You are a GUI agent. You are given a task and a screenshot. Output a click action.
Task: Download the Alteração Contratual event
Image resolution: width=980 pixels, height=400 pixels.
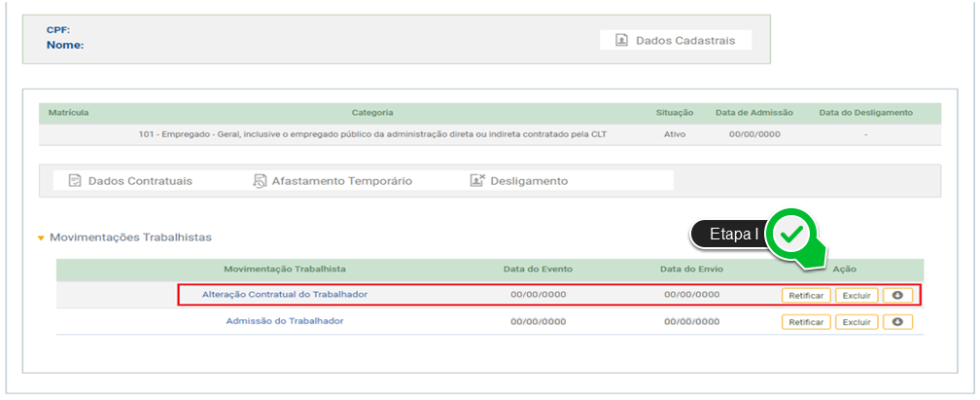[x=897, y=295]
